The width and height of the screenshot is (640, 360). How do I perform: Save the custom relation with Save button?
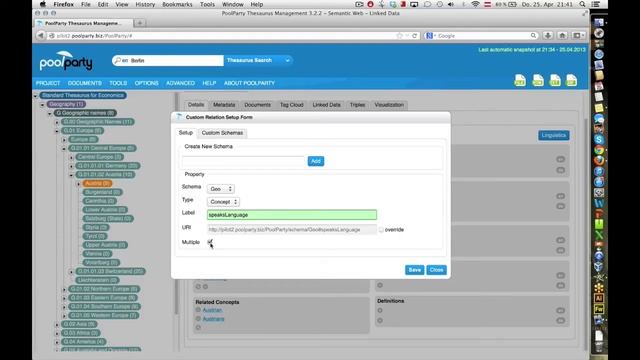click(414, 270)
